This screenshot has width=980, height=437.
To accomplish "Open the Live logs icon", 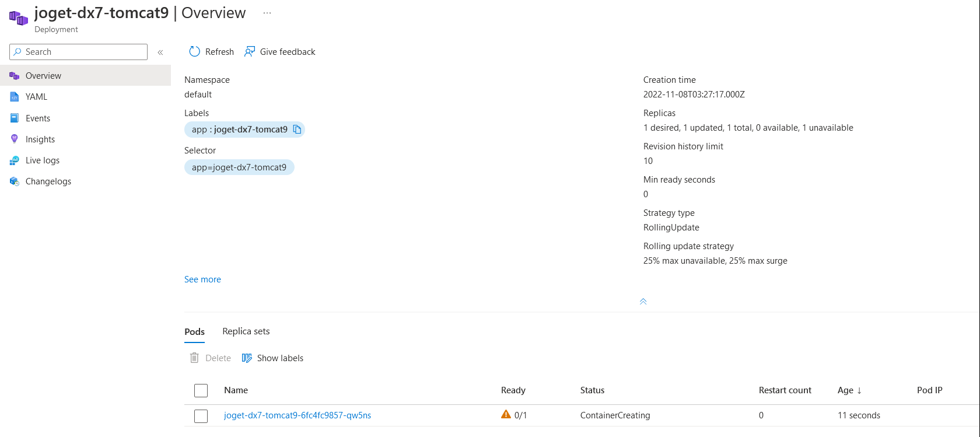I will coord(15,160).
